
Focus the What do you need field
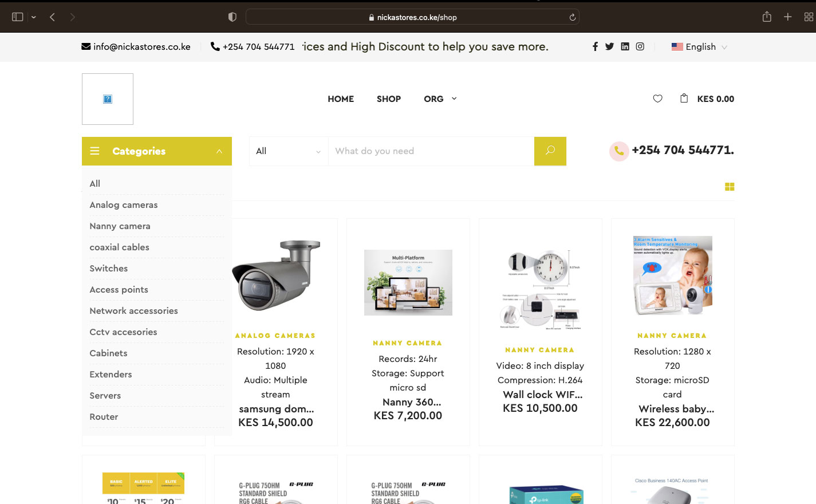click(x=431, y=151)
